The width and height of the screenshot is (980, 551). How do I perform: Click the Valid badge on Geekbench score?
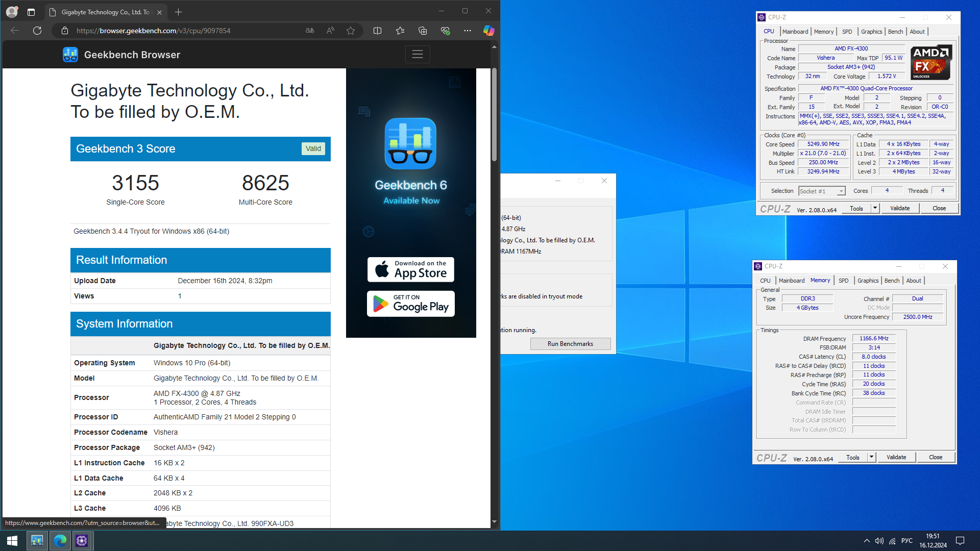[313, 148]
